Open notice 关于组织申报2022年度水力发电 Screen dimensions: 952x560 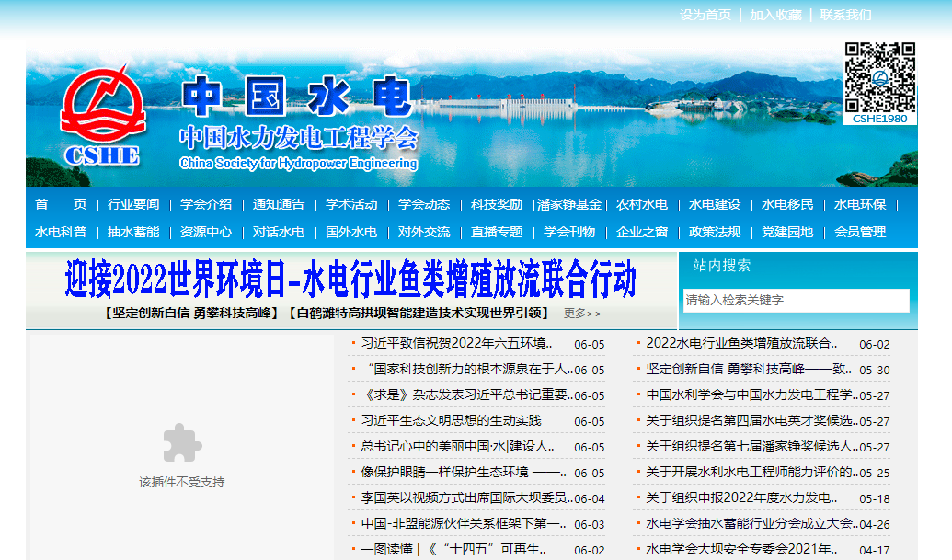point(742,498)
